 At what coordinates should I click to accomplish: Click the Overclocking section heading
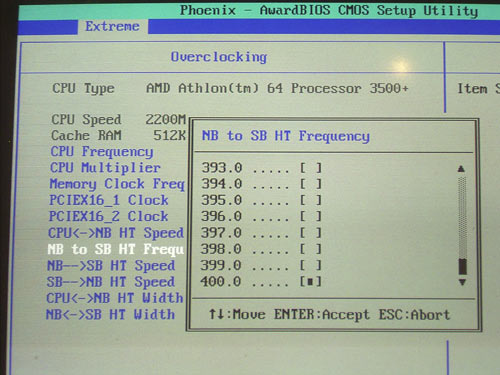click(219, 57)
